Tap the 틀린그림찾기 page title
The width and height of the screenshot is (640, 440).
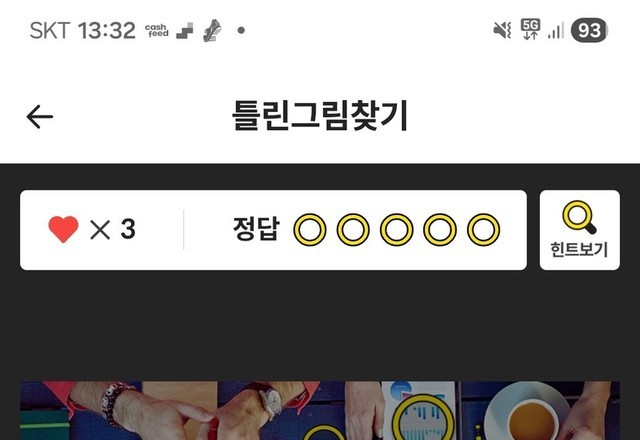[x=320, y=116]
